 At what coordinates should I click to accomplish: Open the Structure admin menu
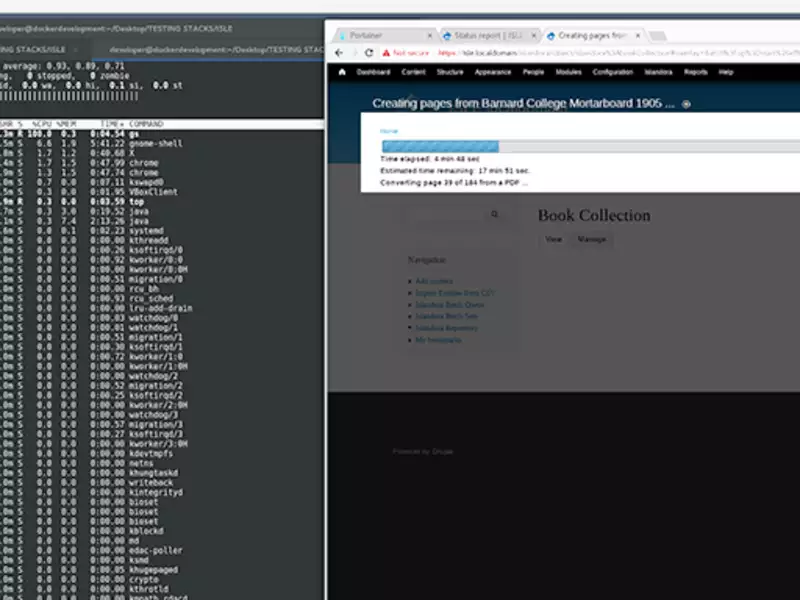450,72
